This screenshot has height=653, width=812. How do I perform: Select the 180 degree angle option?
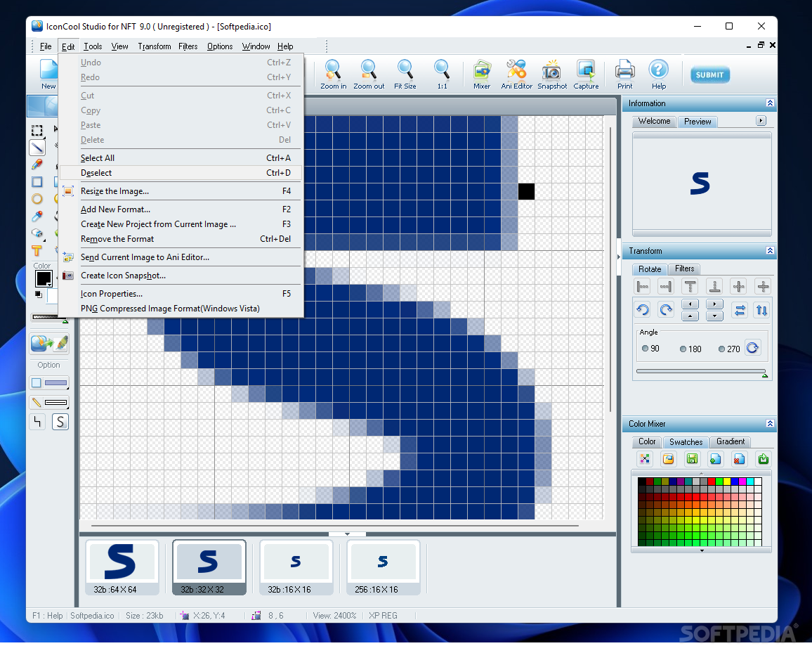[690, 349]
